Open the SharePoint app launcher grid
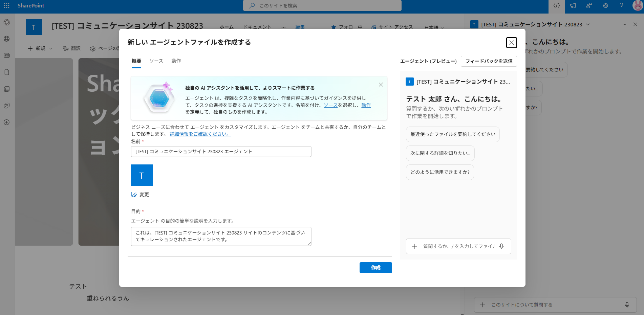This screenshot has width=644, height=315. pyautogui.click(x=6, y=5)
